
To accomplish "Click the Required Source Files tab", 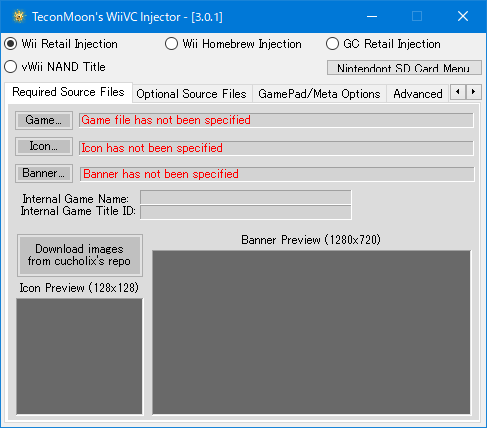I will (68, 92).
